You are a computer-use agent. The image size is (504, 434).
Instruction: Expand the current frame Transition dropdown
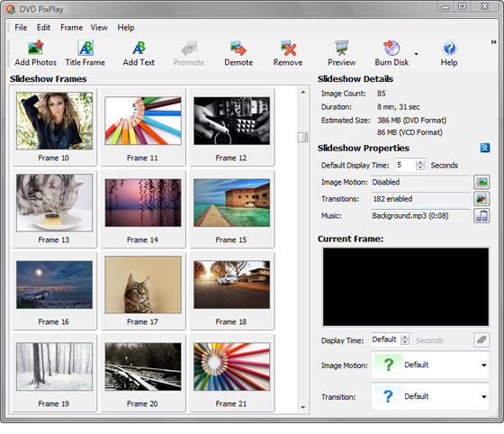click(484, 397)
